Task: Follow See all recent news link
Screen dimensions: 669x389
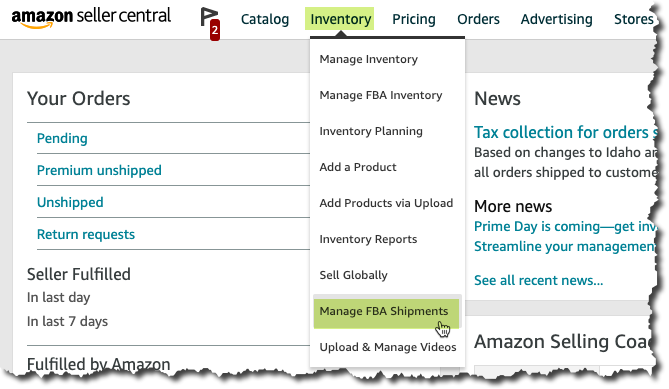Action: (x=538, y=281)
